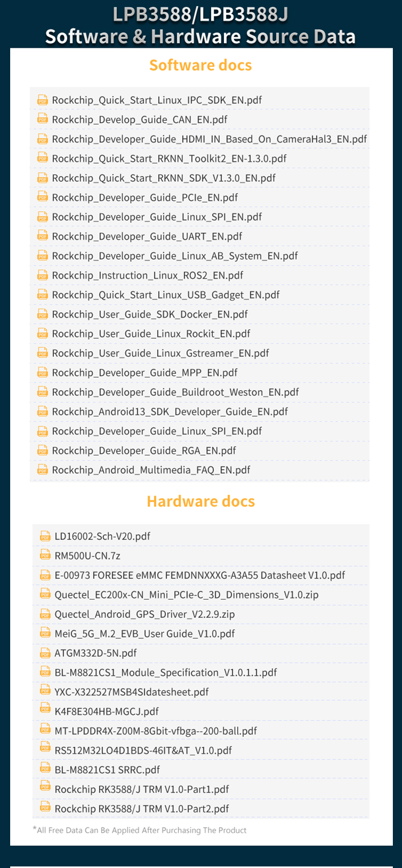
Task: Open Rockchip_Instruction_Linux_ROS2_EN.pdf file name
Action: click(148, 276)
